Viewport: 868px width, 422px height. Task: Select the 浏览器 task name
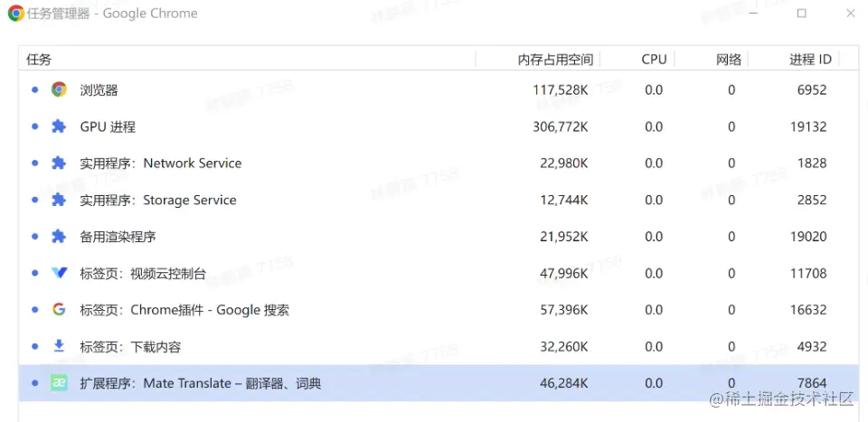point(99,90)
